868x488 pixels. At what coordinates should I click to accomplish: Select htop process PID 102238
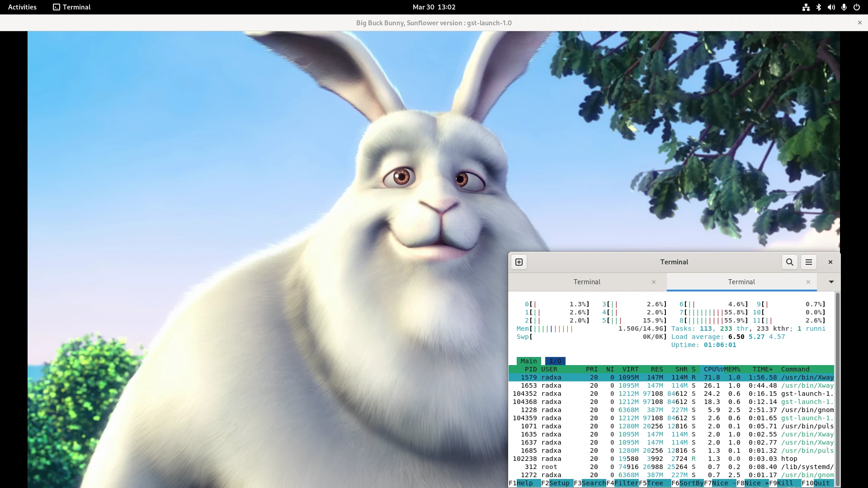[671, 459]
